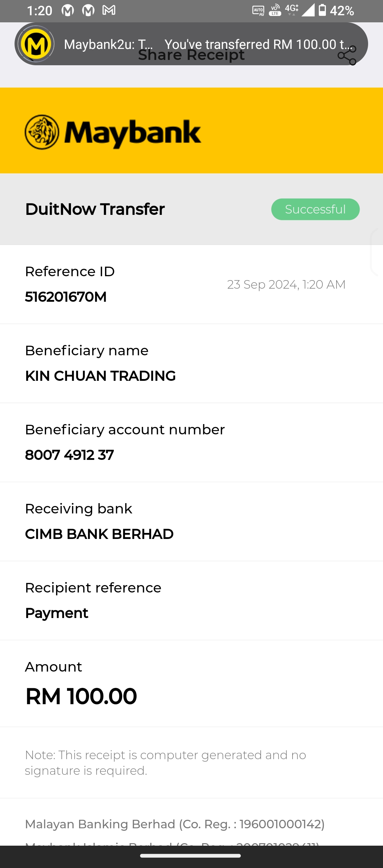Tap the leftmost Maybank status bar icon
This screenshot has width=383, height=868.
pos(68,11)
